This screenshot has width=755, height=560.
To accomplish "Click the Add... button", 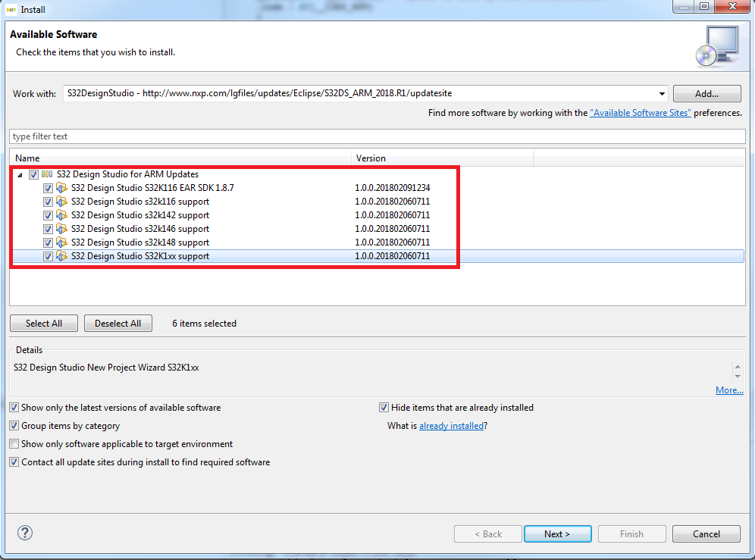I will [706, 94].
